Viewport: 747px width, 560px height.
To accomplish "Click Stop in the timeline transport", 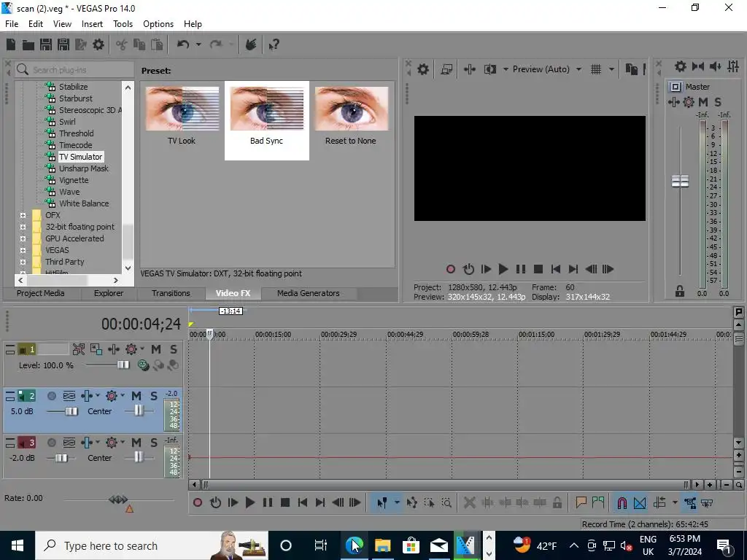I will 285,503.
